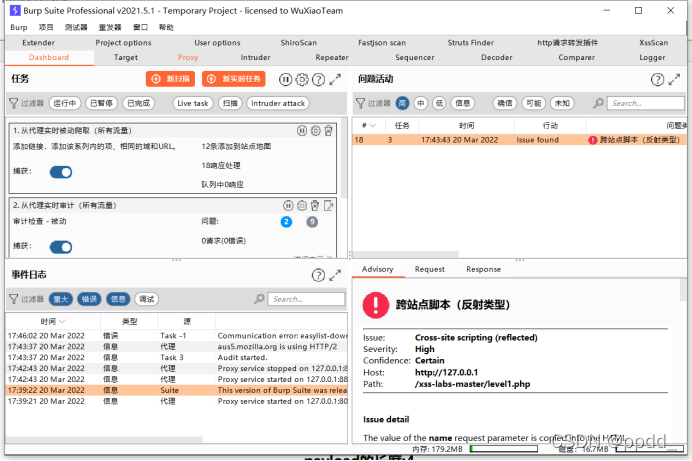
Task: Click the 事件日志 filter funnel icon
Action: tap(14, 299)
